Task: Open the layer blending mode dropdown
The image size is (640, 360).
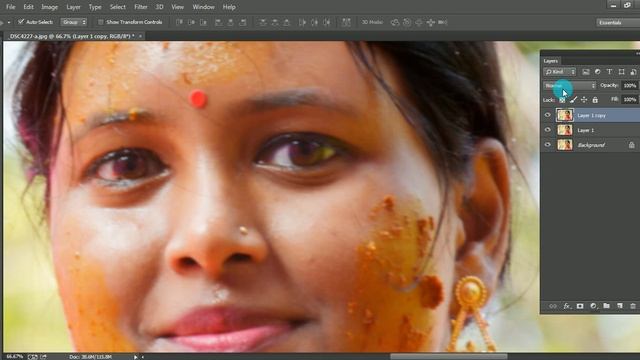Action: point(570,85)
